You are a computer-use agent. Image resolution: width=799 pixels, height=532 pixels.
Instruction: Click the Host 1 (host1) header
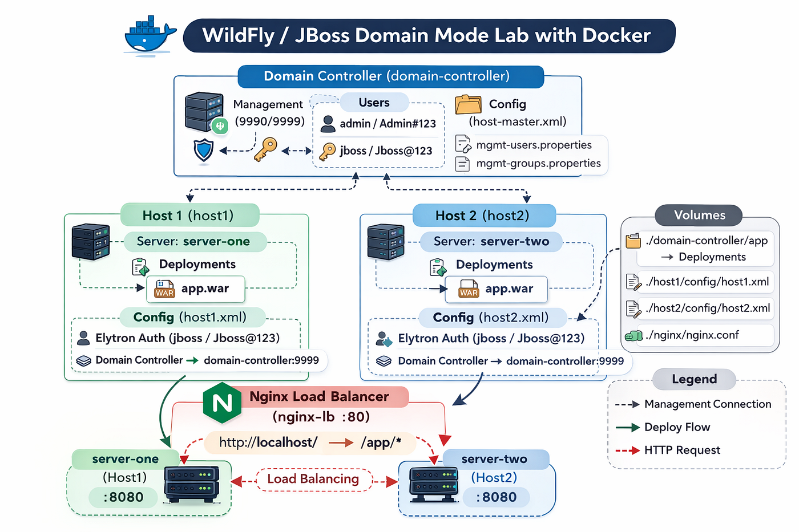[x=189, y=216]
